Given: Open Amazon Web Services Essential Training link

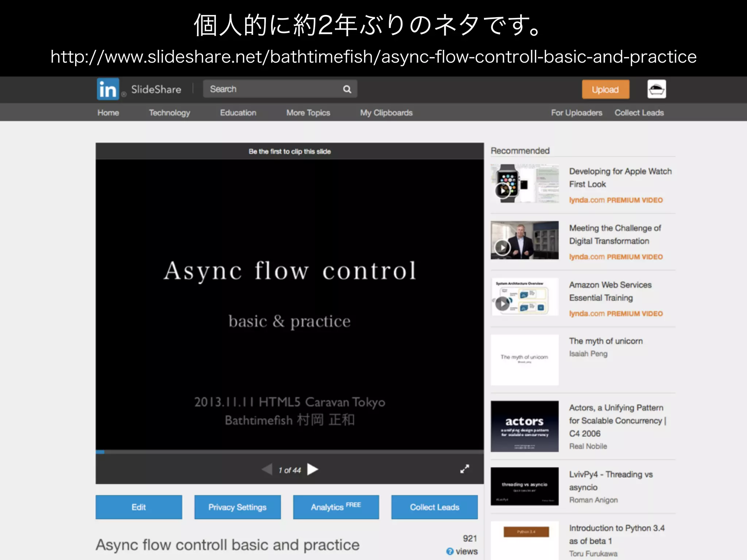Looking at the screenshot, I should (610, 291).
